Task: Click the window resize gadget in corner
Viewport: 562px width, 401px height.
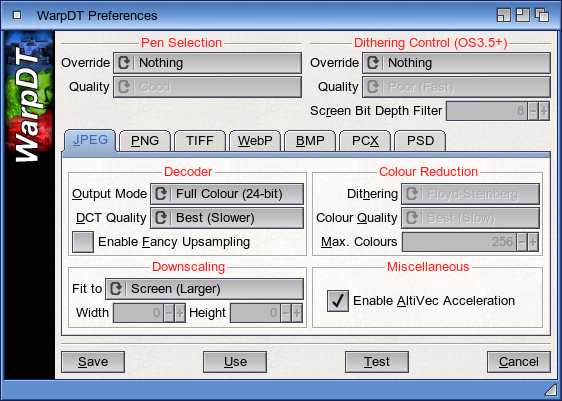Action: tap(551, 390)
